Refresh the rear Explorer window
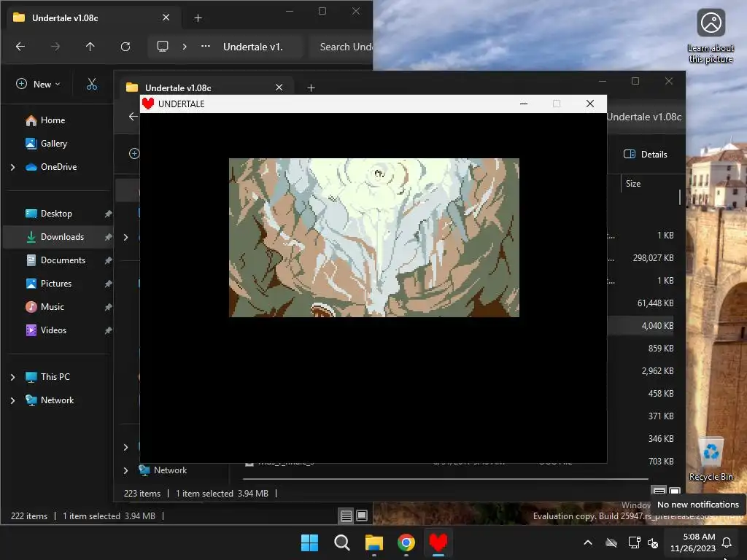The height and width of the screenshot is (560, 747). pos(125,47)
